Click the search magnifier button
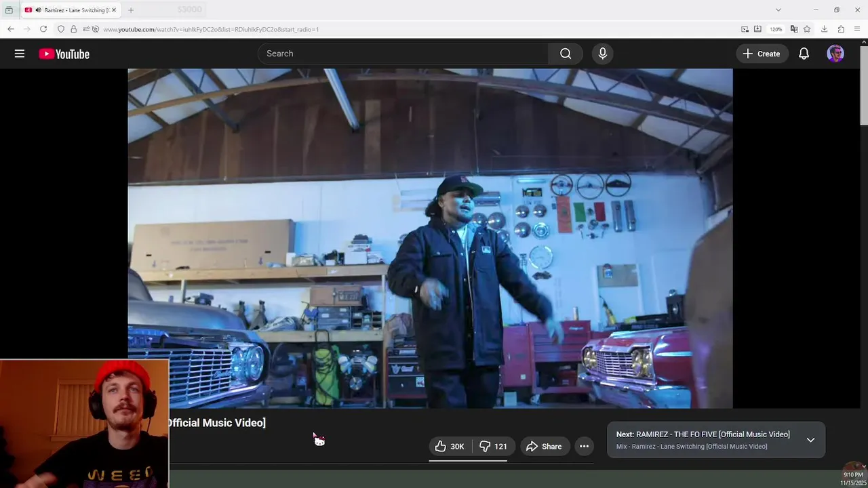Viewport: 868px width, 488px height. (x=566, y=54)
